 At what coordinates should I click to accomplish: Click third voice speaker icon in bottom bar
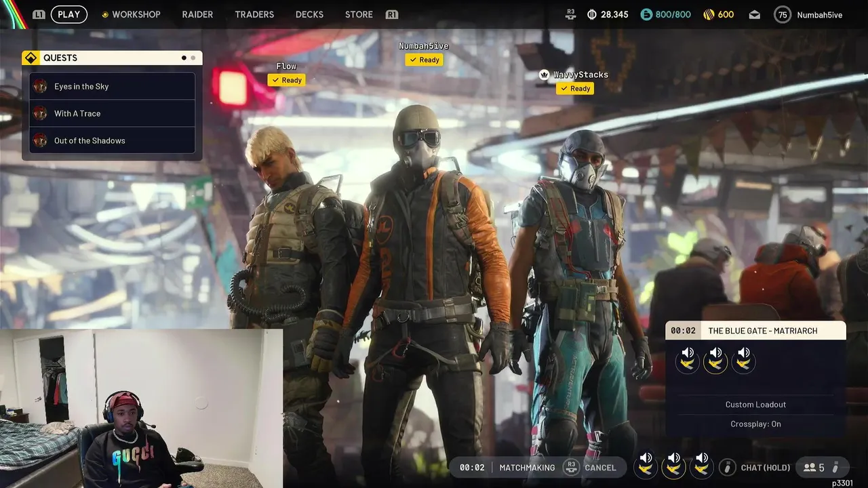click(x=702, y=466)
